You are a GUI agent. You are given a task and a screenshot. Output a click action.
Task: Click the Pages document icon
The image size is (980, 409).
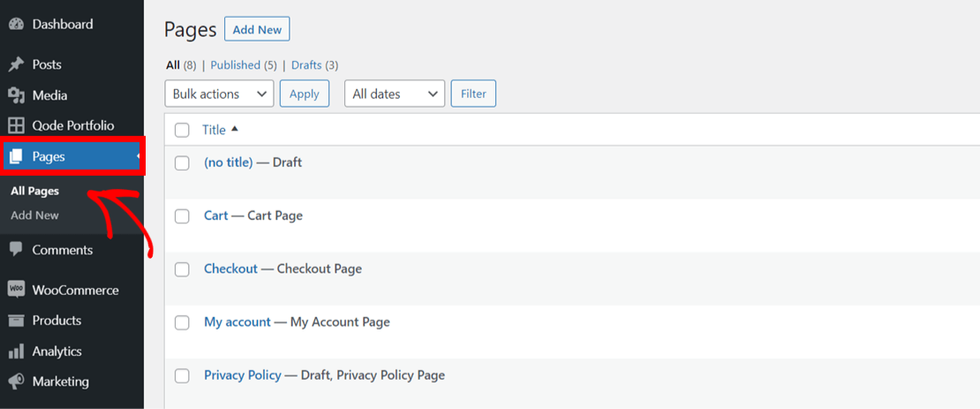click(16, 157)
